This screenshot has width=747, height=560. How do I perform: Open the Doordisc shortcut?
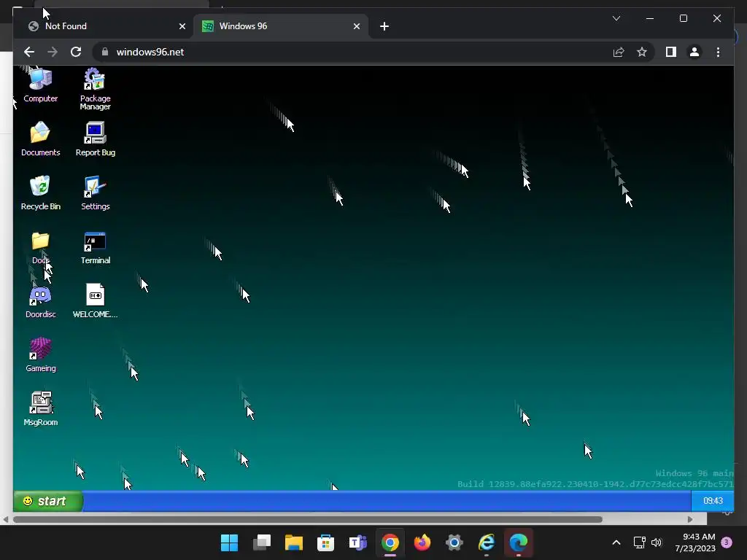pyautogui.click(x=41, y=301)
